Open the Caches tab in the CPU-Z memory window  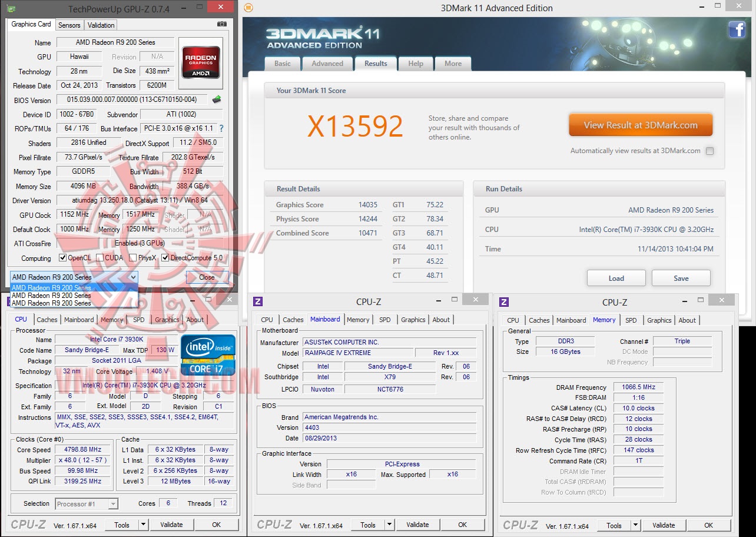[539, 320]
